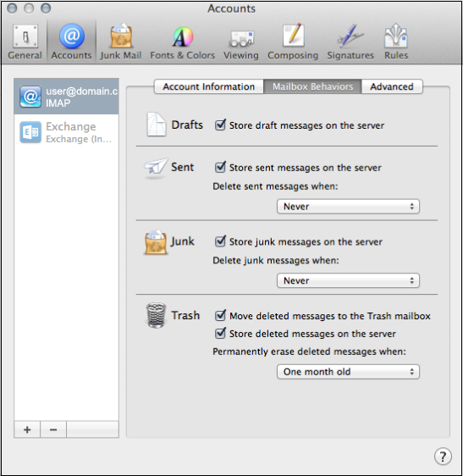
Task: Open the One month old erase dropdown
Action: point(348,372)
